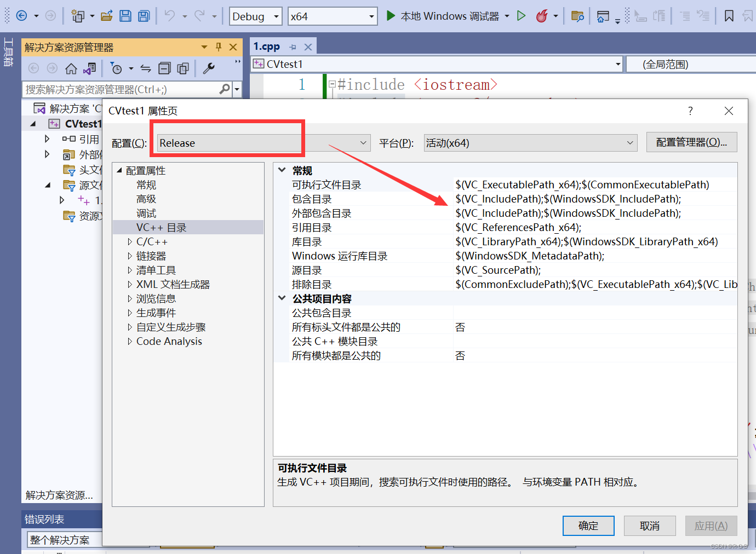The height and width of the screenshot is (554, 756).
Task: Click the Save 1.cpp toolbar icon
Action: tap(125, 16)
